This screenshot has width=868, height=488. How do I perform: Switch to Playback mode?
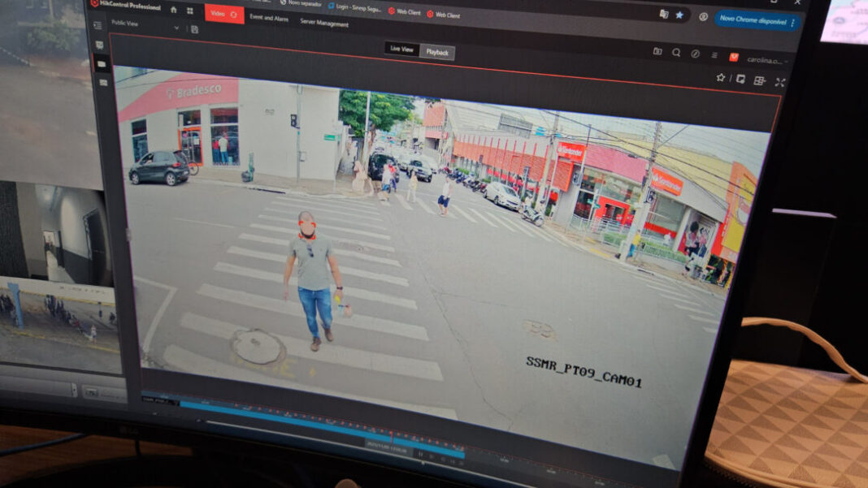coord(437,52)
